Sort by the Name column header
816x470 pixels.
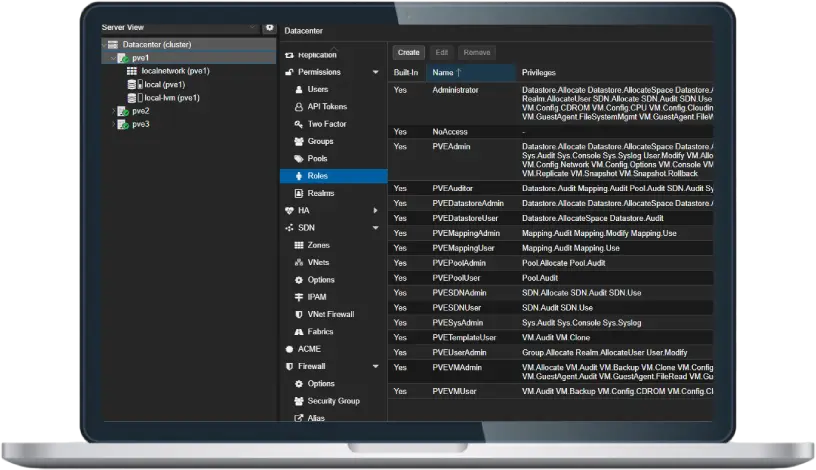pos(471,73)
